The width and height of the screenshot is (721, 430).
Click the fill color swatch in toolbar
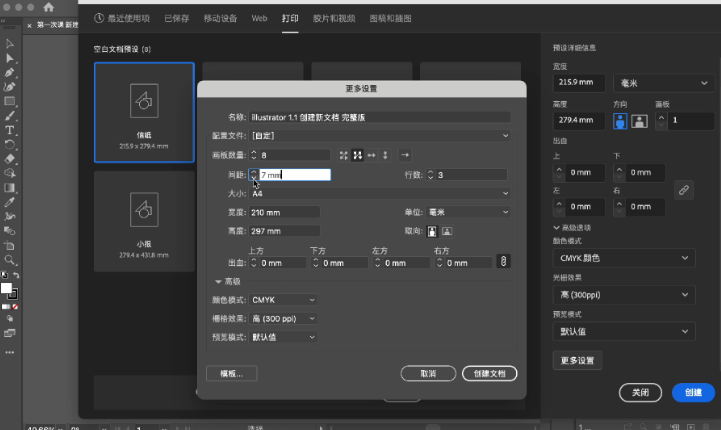pos(7,288)
